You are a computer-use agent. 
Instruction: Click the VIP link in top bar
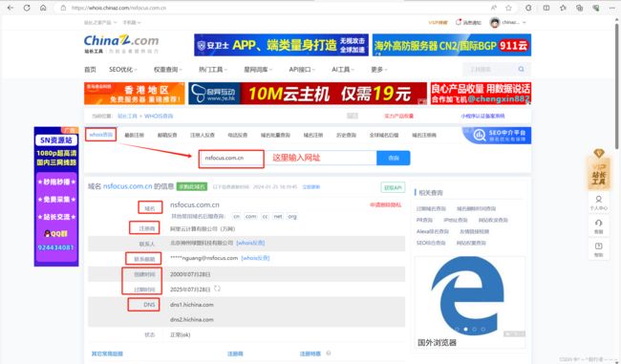click(x=438, y=23)
